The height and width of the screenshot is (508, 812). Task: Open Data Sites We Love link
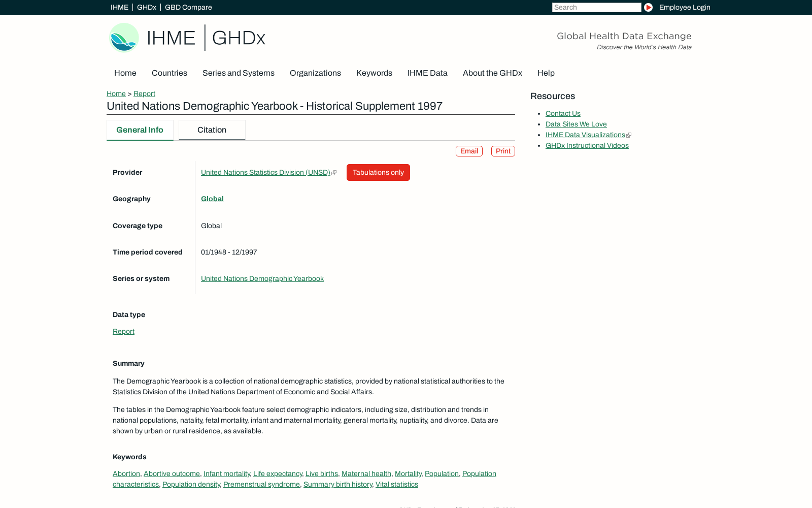576,124
